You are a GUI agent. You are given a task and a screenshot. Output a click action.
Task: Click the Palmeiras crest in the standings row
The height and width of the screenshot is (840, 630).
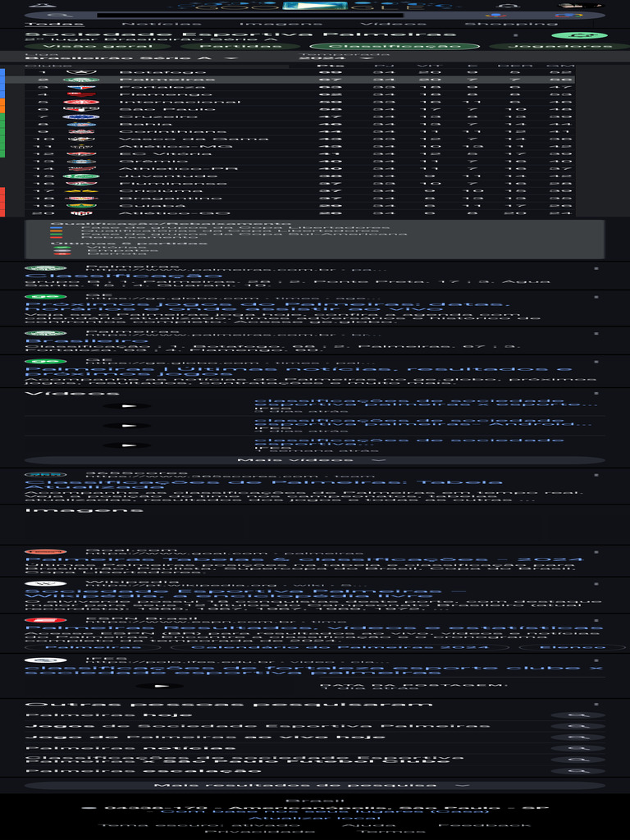point(81,80)
